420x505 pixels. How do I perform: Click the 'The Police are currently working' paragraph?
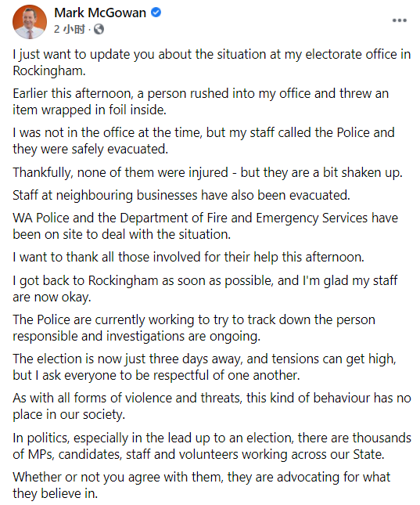(x=194, y=328)
